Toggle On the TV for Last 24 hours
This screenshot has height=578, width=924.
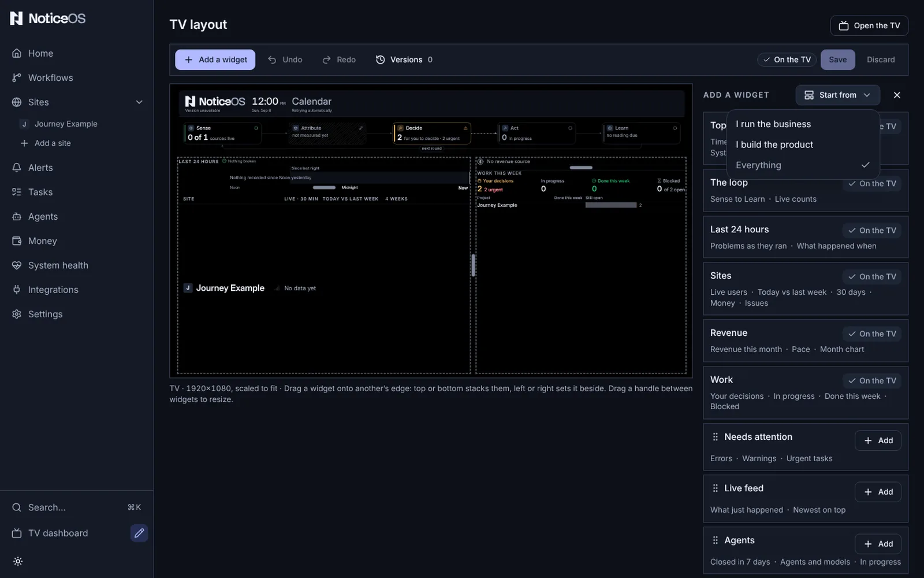[x=872, y=230]
